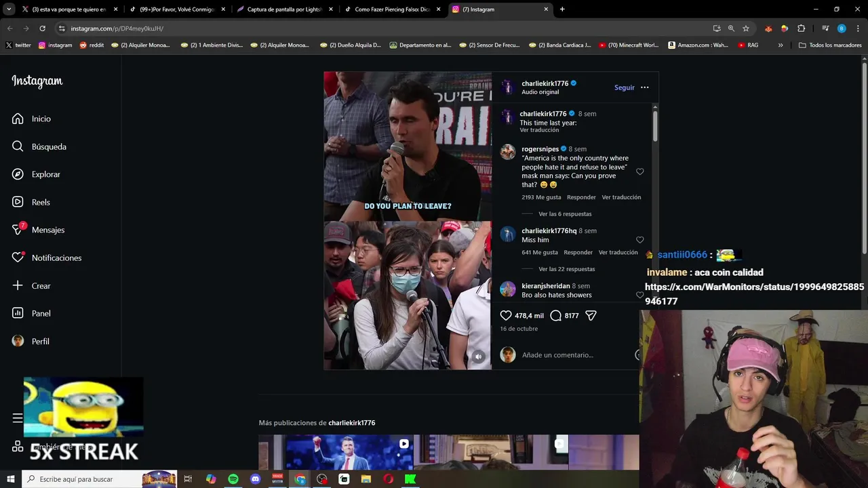Switch to 'Como Fazer Piercing Falso' tab

[x=391, y=9]
